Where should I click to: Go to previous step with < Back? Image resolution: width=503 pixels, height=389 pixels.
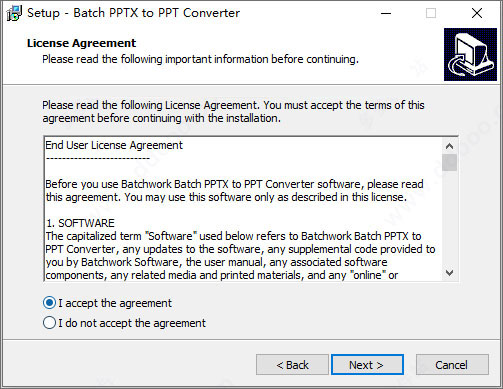292,365
